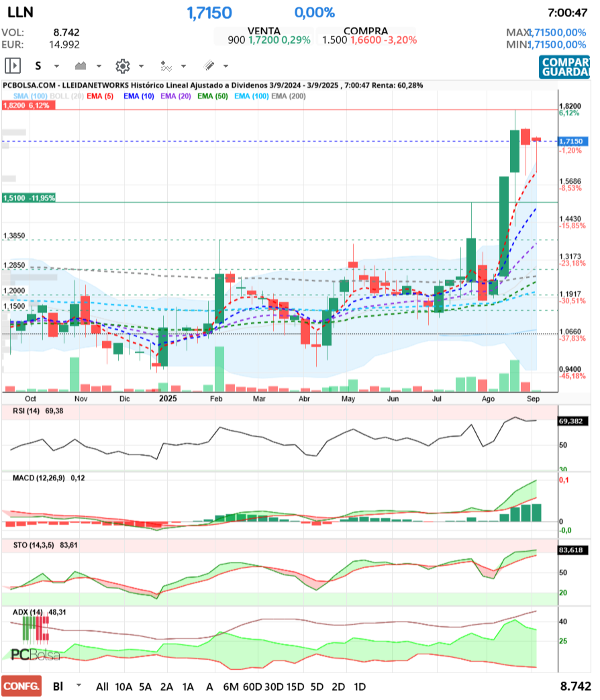This screenshot has height=700, width=600.
Task: Select the 5D time range
Action: tap(317, 687)
